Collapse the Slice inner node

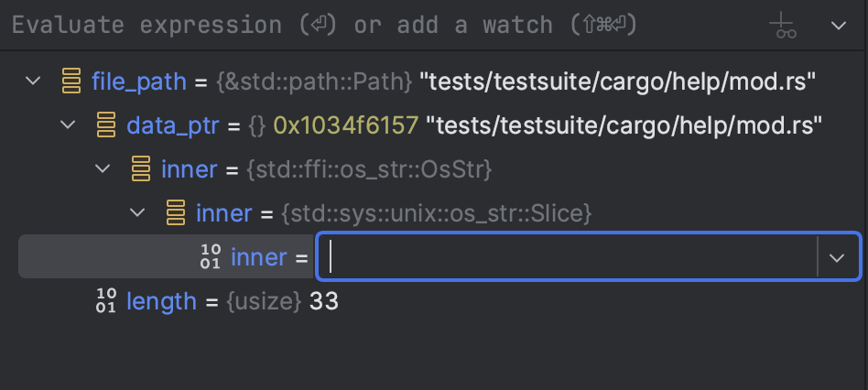[x=137, y=212]
